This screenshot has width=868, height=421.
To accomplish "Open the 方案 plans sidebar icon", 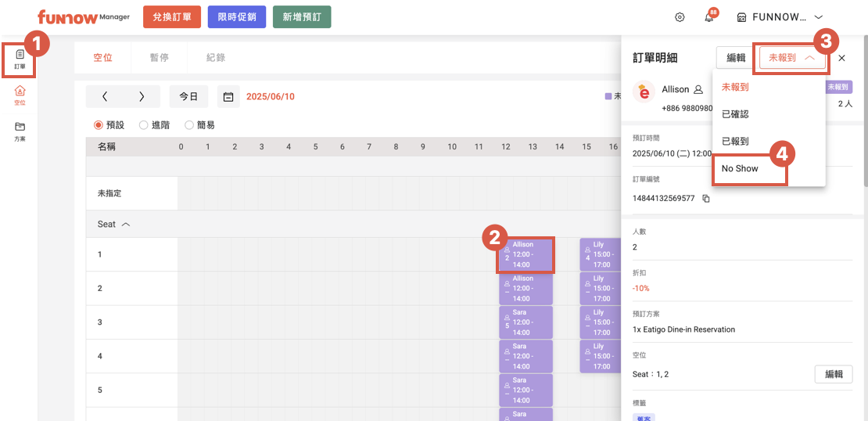I will point(20,130).
